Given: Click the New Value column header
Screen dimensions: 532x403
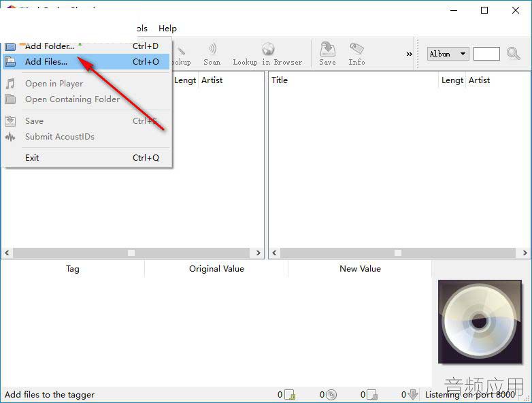Looking at the screenshot, I should tap(360, 269).
